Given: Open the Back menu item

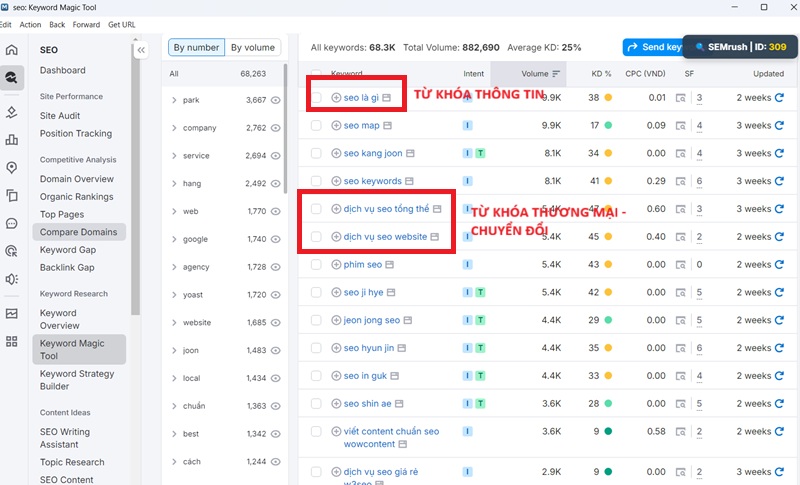Looking at the screenshot, I should (x=57, y=24).
